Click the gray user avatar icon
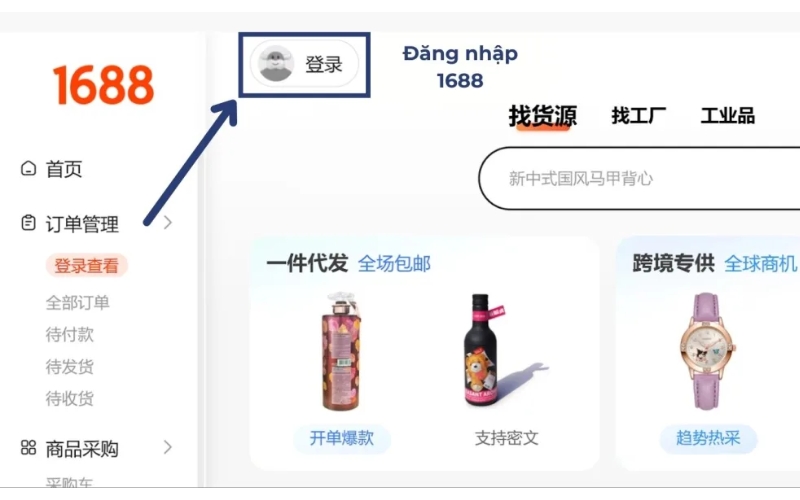Screen dimensions: 800x500 (x=276, y=64)
